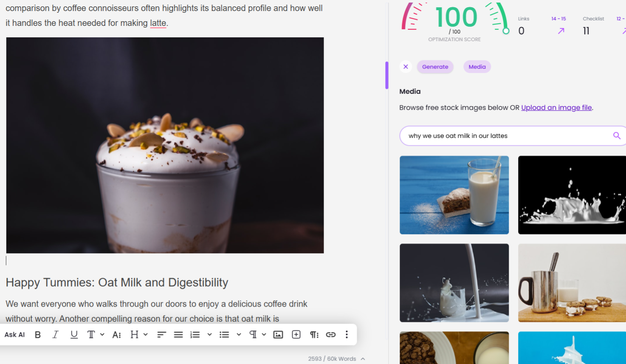Expand numbered list style options
Image resolution: width=626 pixels, height=364 pixels.
209,335
